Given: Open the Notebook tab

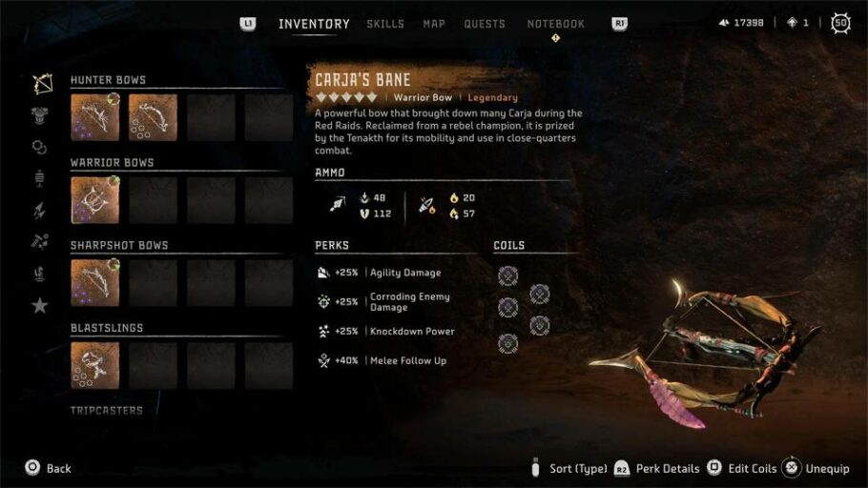Looking at the screenshot, I should [x=556, y=24].
